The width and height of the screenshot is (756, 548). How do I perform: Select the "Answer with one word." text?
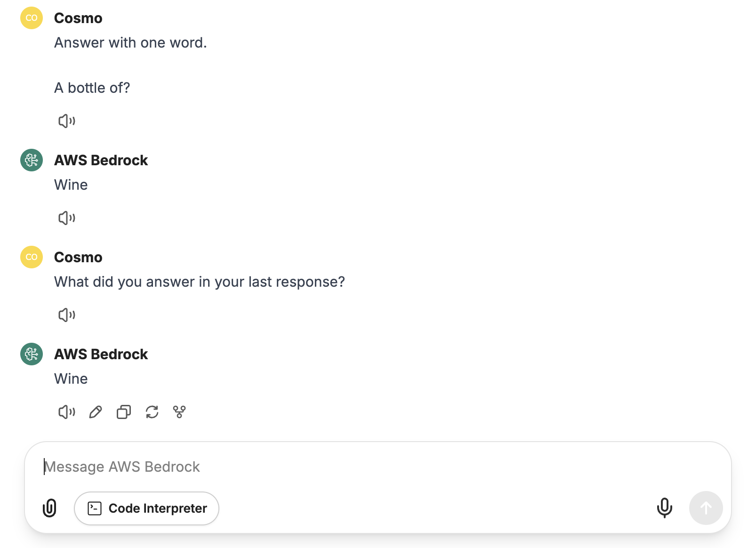pos(130,42)
